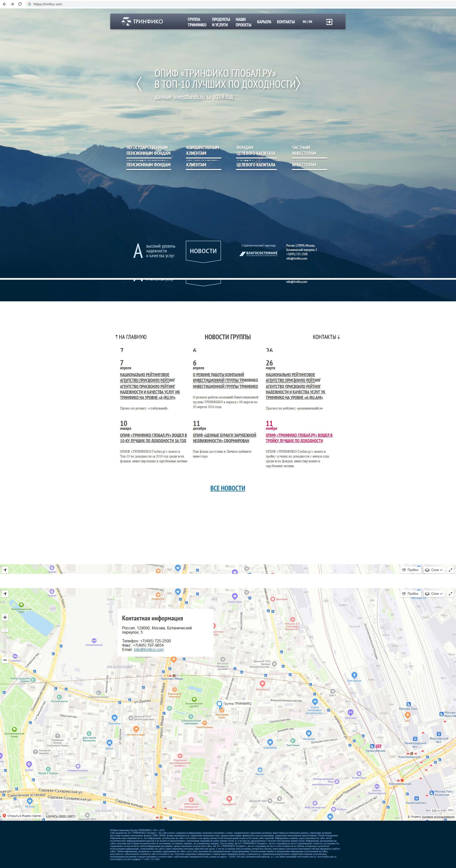Screen dimensions: 456x868
Task: Jump down via КОНТАКТЫ ↓ link
Action: coord(326,337)
